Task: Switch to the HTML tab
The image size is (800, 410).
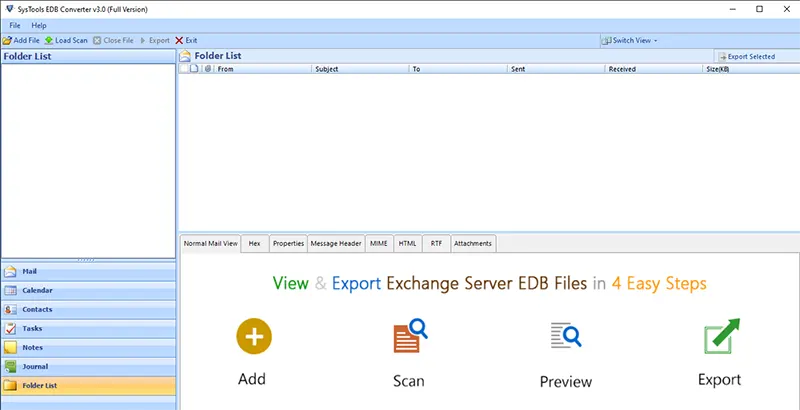Action: click(x=408, y=244)
